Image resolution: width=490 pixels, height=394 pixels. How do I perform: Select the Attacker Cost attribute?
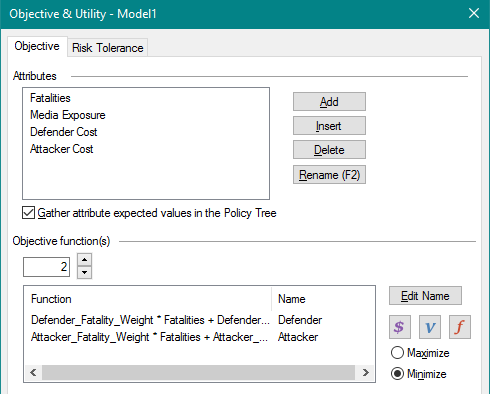[x=62, y=149]
